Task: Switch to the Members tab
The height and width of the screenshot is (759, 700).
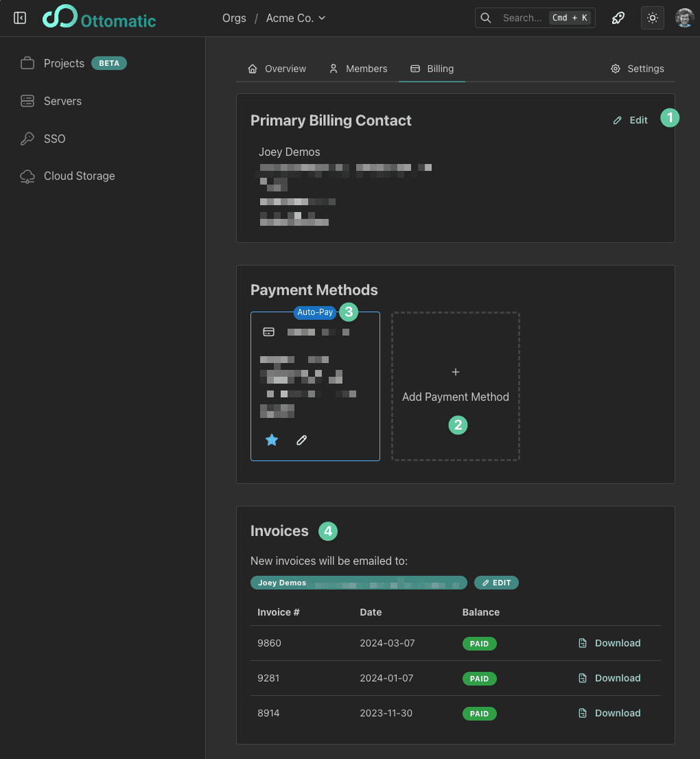Action: coord(358,69)
